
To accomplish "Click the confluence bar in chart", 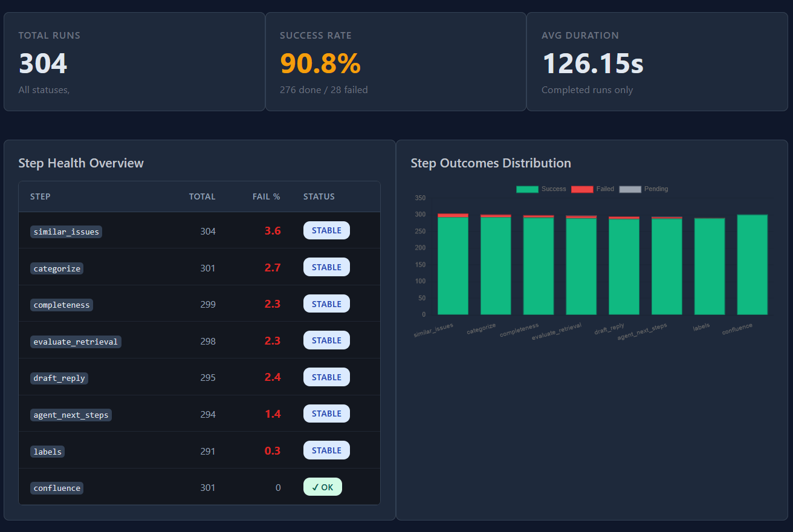I will coord(753,265).
